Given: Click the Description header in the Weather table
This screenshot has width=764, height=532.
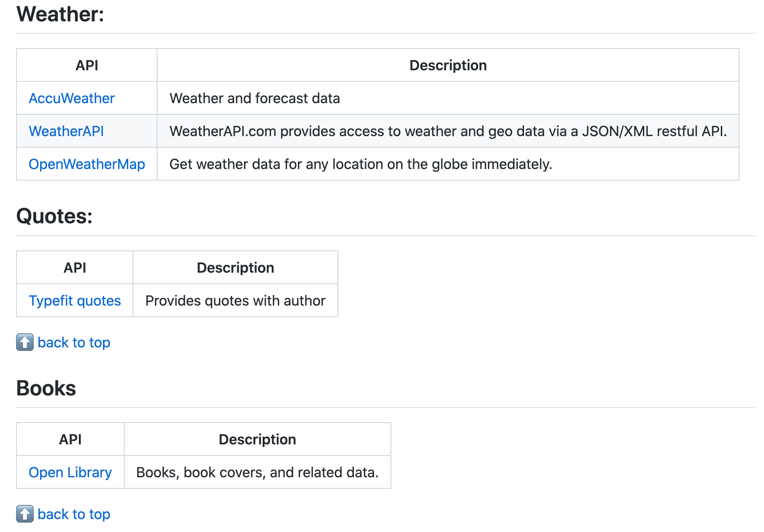Looking at the screenshot, I should [448, 65].
